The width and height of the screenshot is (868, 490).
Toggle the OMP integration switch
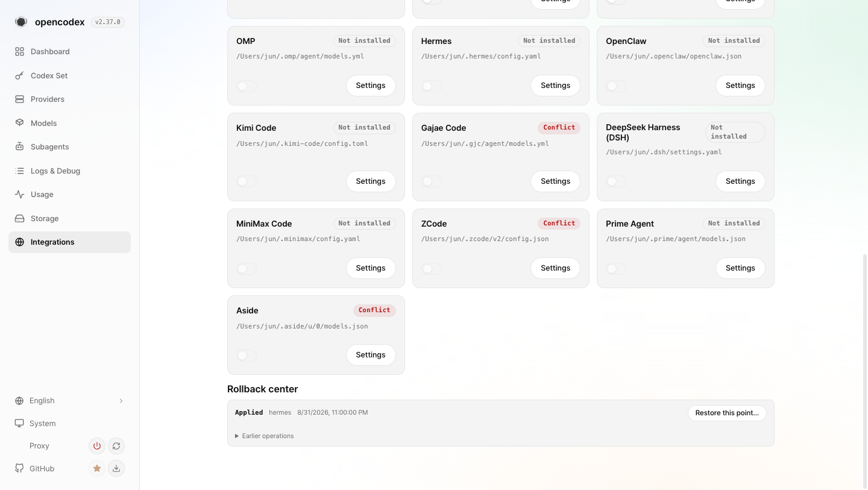247,86
